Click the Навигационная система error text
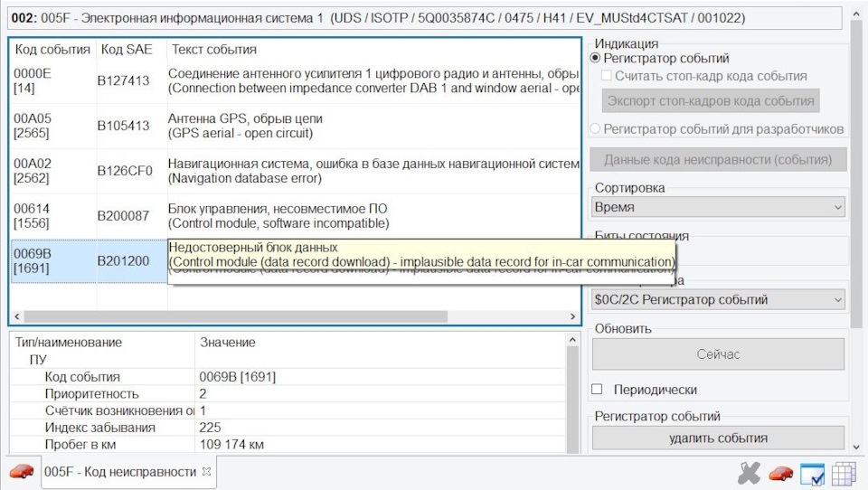 point(373,164)
